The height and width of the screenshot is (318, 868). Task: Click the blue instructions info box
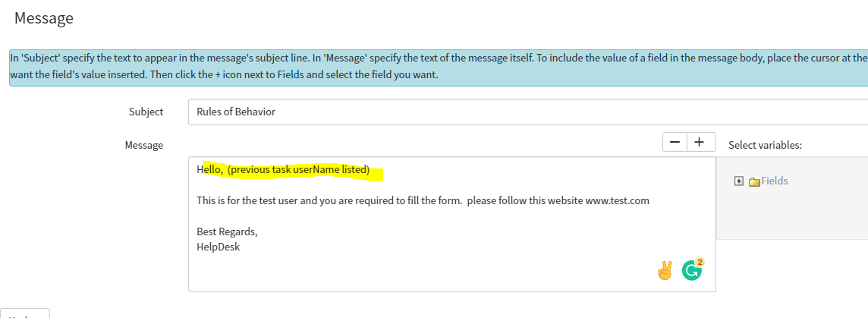point(439,68)
